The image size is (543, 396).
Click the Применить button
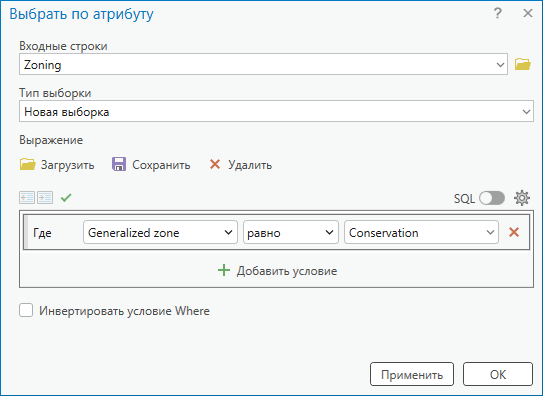tap(412, 374)
